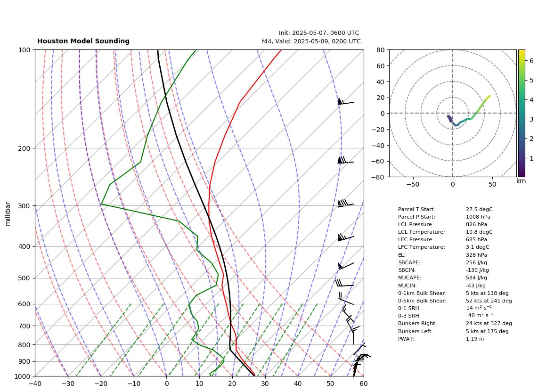Select "−80" at the bottom of the hodograph axis

pos(379,177)
